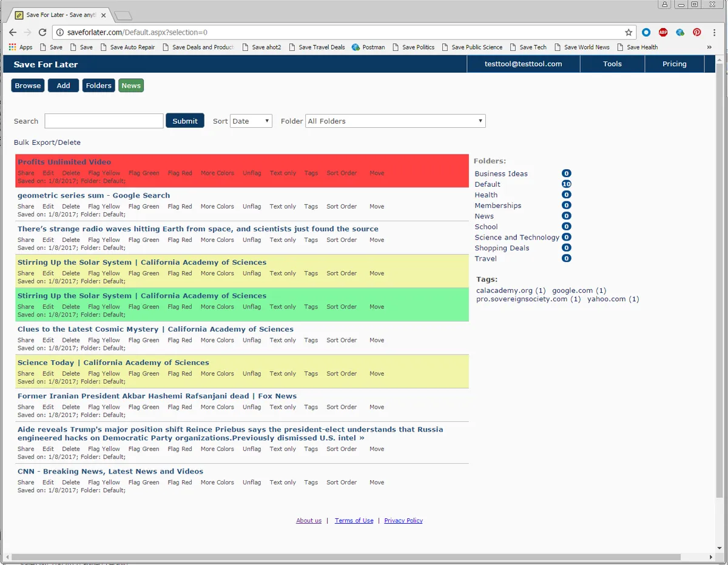Reload the page using the refresh icon

click(42, 32)
